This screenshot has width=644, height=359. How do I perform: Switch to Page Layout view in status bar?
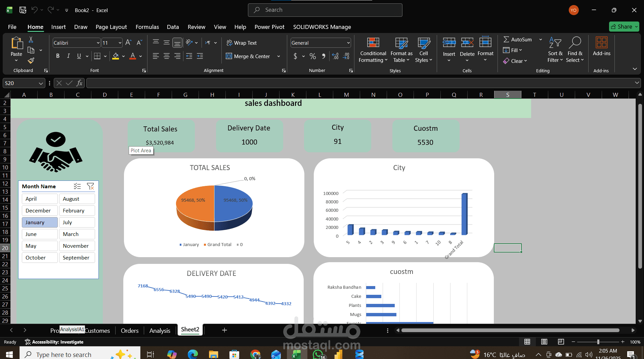544,342
